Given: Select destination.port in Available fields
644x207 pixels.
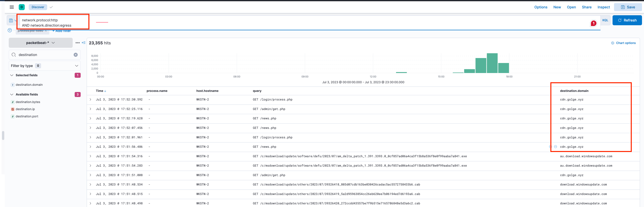Looking at the screenshot, I should [x=27, y=116].
